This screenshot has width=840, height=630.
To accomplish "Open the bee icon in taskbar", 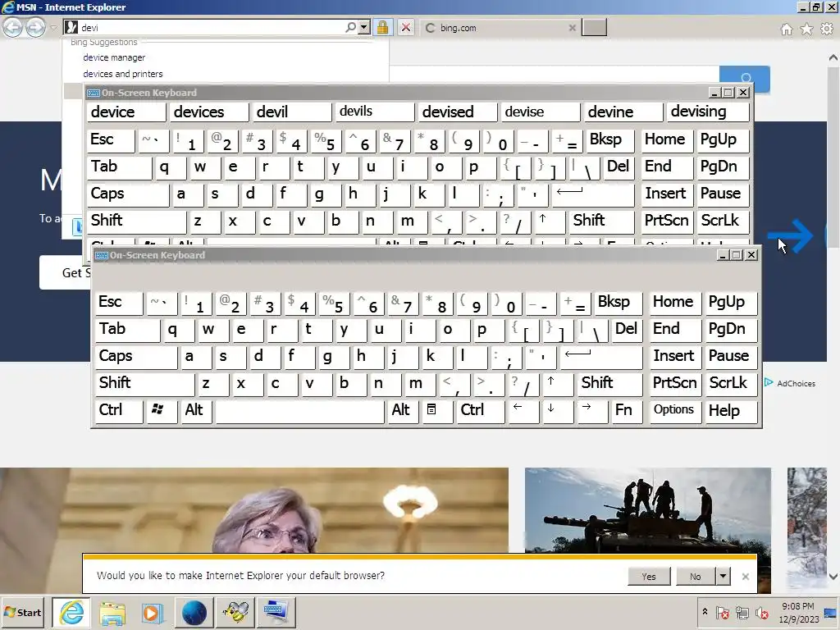I will click(235, 613).
